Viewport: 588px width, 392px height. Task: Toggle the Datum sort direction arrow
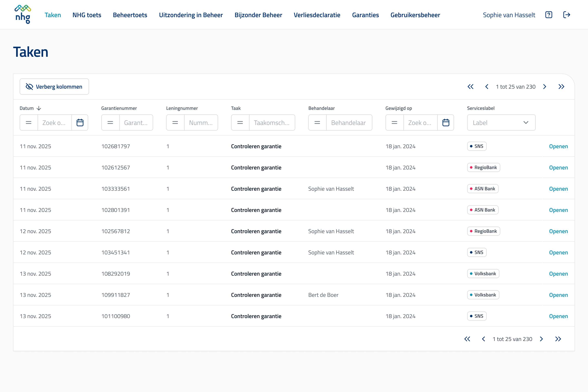tap(39, 108)
